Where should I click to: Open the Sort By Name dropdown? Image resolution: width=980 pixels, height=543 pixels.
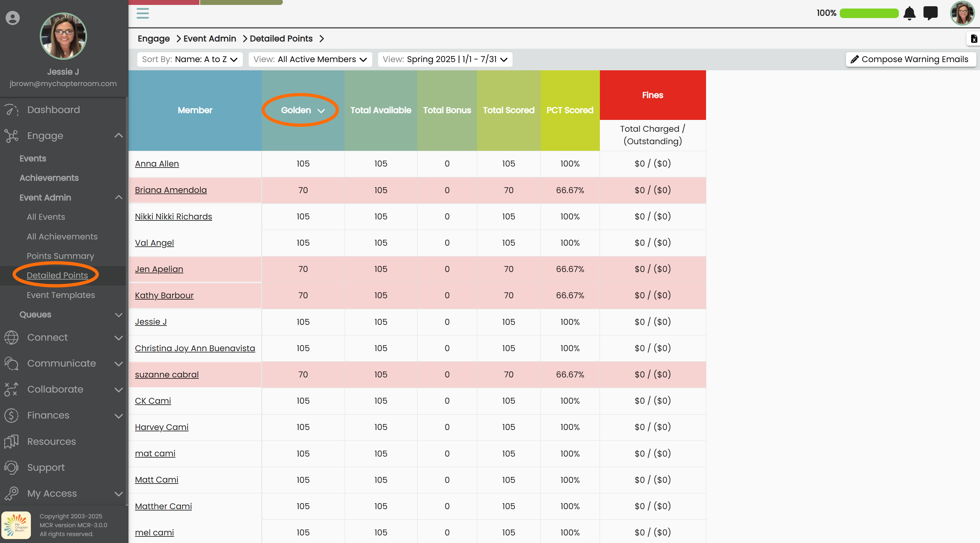[x=190, y=59]
